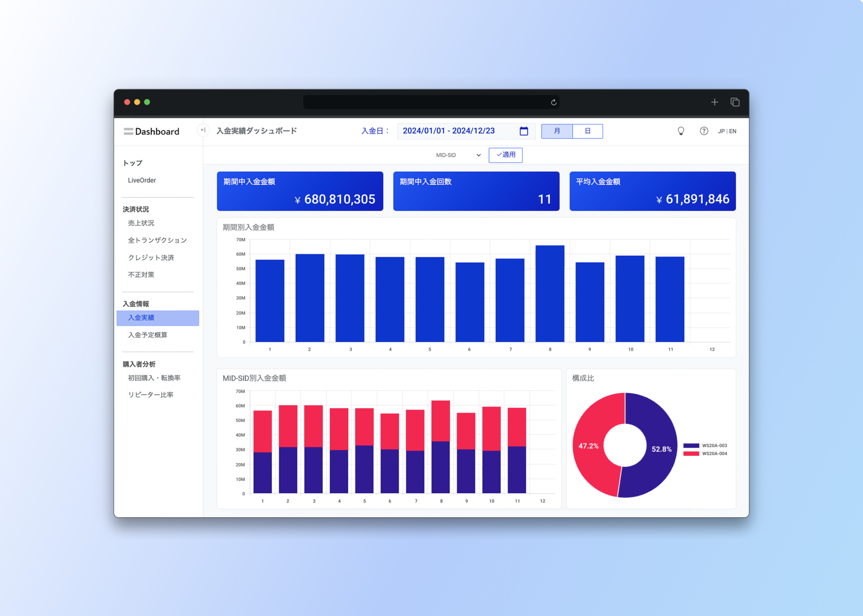The image size is (863, 616).
Task: Click the 適用 apply button
Action: click(x=505, y=155)
